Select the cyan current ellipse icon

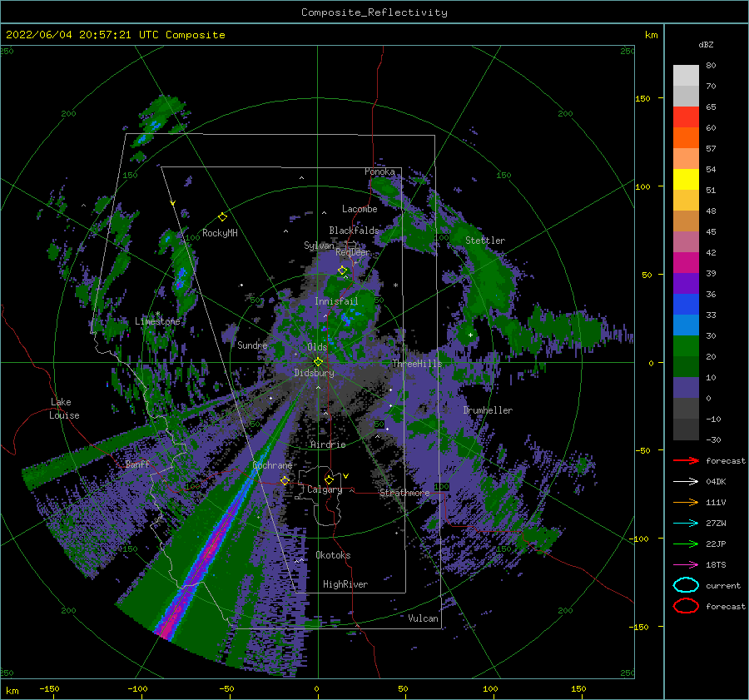tap(686, 585)
